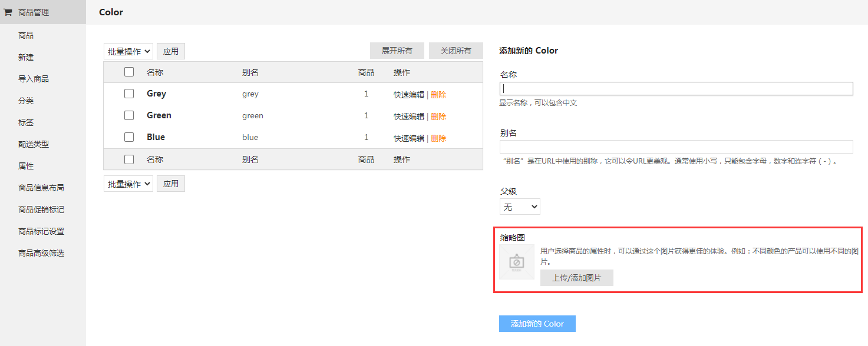The image size is (868, 346).
Task: Focus the 别名 input field
Action: tap(676, 147)
